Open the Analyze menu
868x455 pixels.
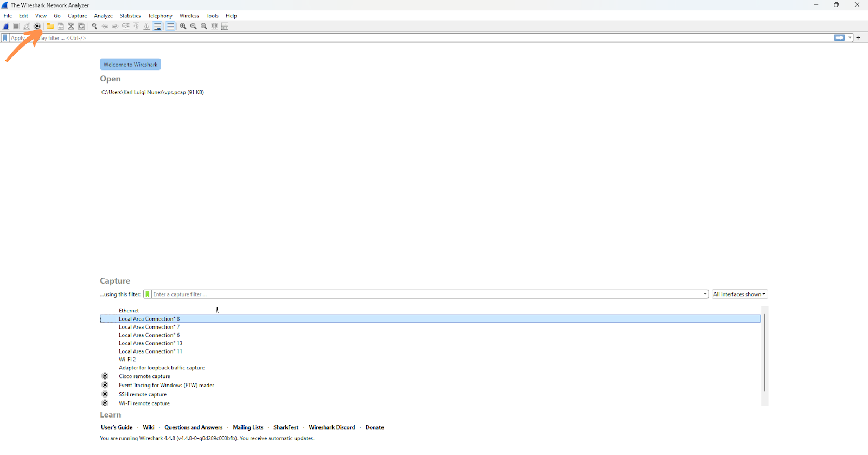pos(103,16)
